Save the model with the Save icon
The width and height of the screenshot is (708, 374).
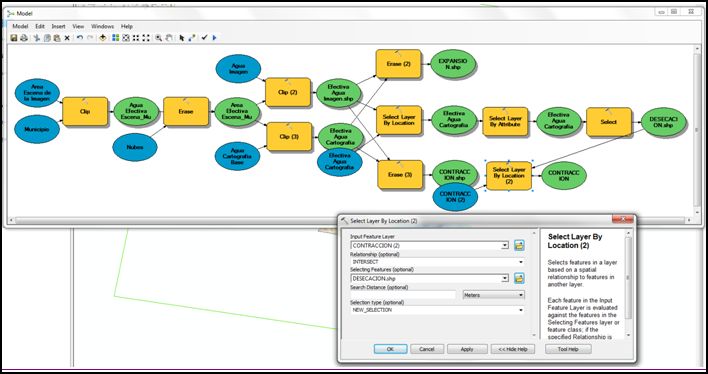pyautogui.click(x=14, y=38)
